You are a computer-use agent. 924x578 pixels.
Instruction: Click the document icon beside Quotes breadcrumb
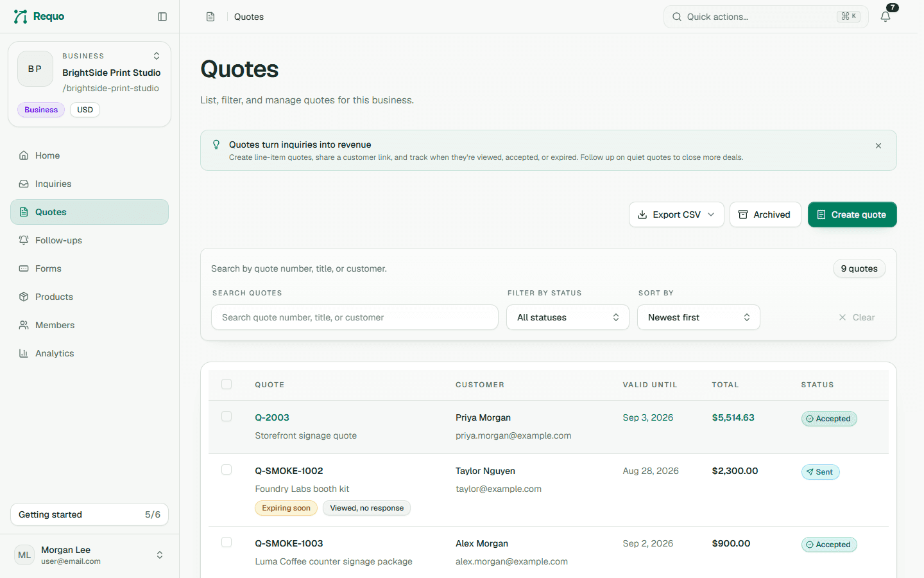point(210,17)
